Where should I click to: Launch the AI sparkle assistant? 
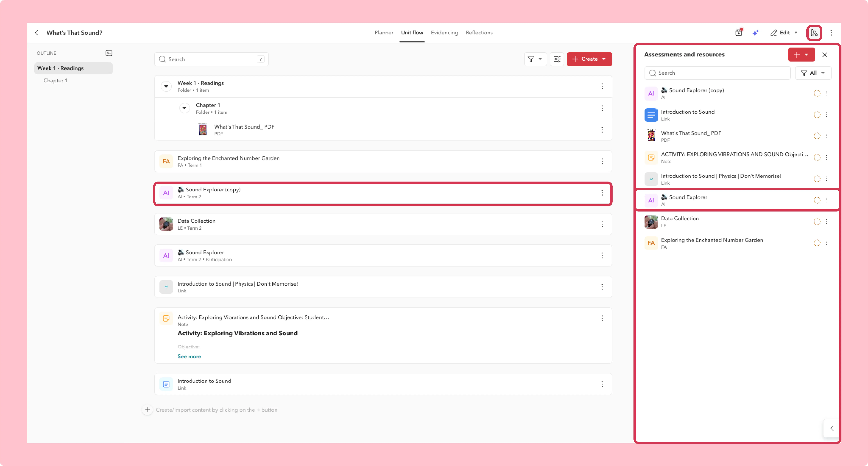(755, 33)
